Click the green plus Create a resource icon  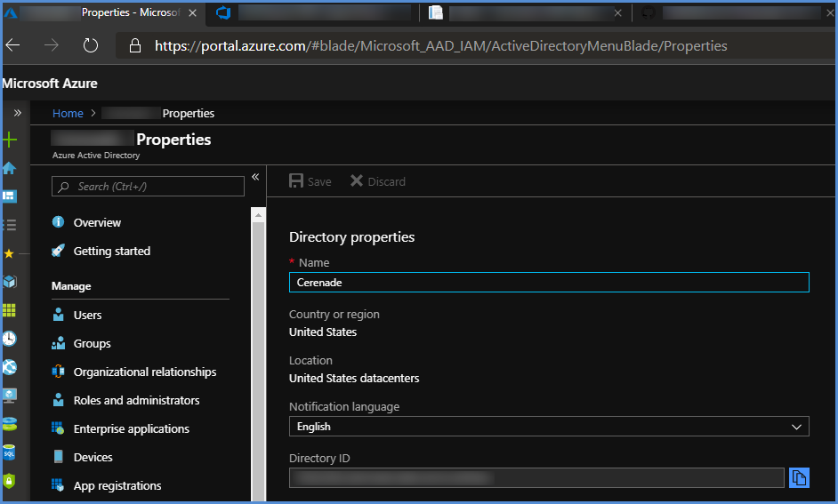coord(10,140)
